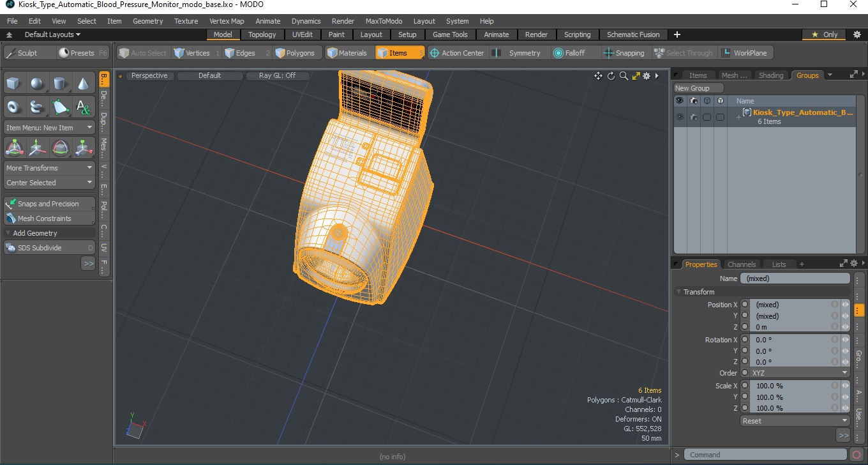868x465 pixels.
Task: Expand the Kiosk group tree item
Action: click(738, 117)
